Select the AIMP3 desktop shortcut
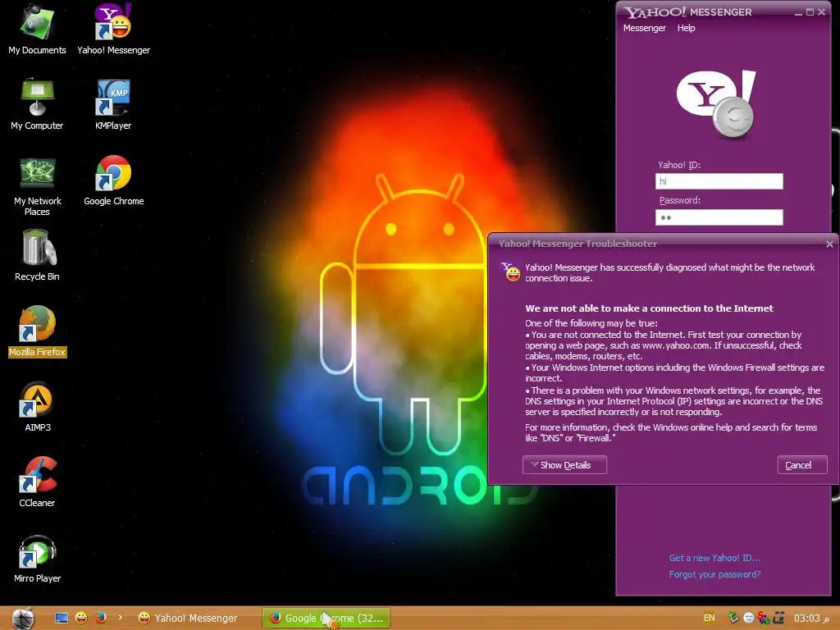Image resolution: width=840 pixels, height=630 pixels. tap(37, 407)
